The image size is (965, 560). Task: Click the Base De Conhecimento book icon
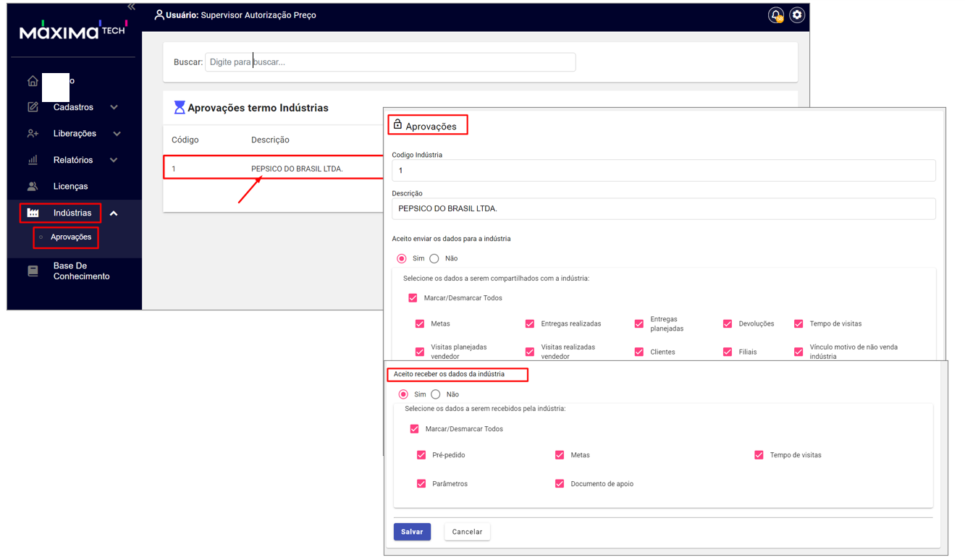(x=33, y=271)
